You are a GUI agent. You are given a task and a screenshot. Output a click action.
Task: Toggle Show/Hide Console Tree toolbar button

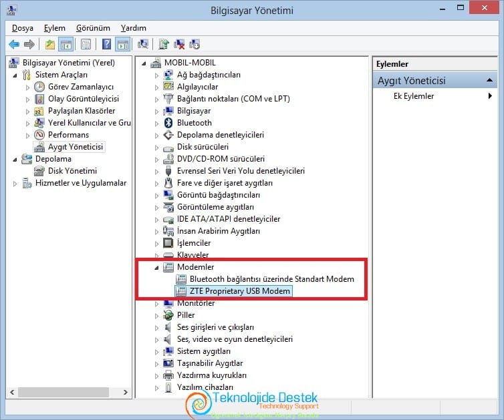point(66,44)
